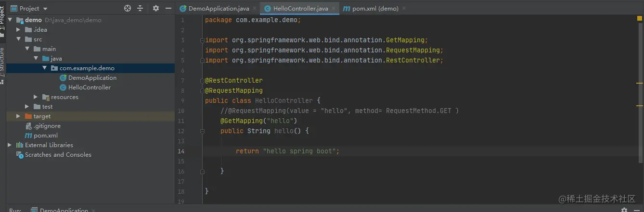644x212 pixels.
Task: Collapse the main folder
Action: pyautogui.click(x=27, y=49)
